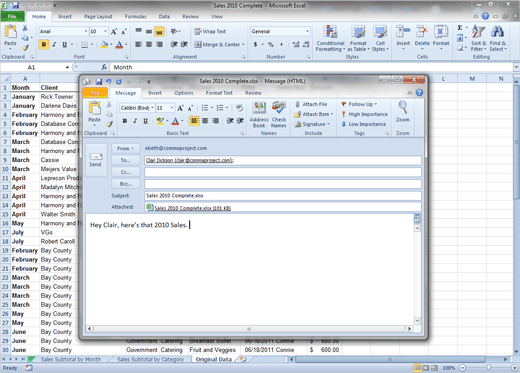Click the To... button
520x373 pixels.
pyautogui.click(x=125, y=160)
